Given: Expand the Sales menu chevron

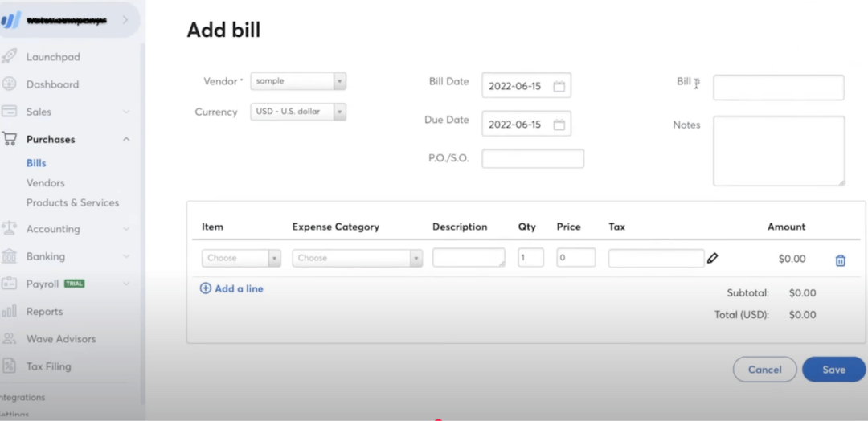Looking at the screenshot, I should [x=126, y=112].
